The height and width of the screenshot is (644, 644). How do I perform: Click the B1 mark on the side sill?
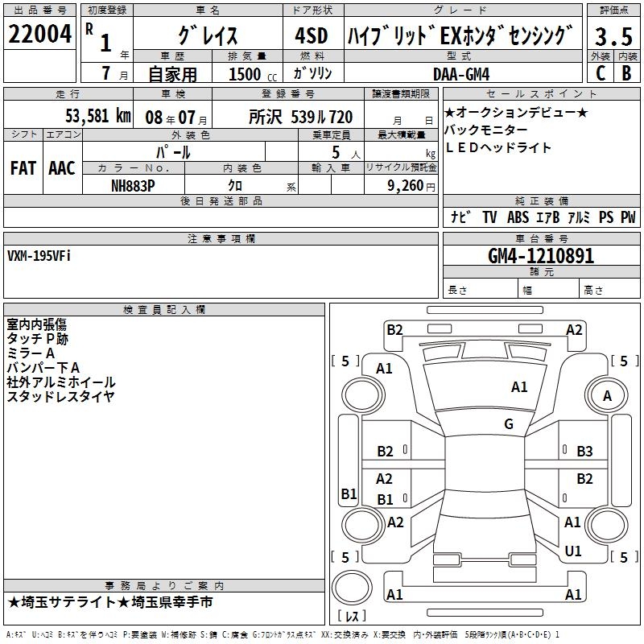pyautogui.click(x=349, y=493)
